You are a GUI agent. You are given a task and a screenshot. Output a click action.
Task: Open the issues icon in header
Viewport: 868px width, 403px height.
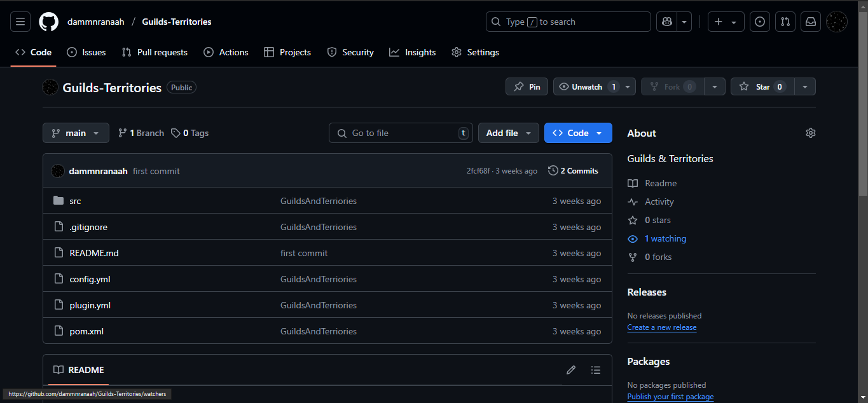click(x=760, y=22)
